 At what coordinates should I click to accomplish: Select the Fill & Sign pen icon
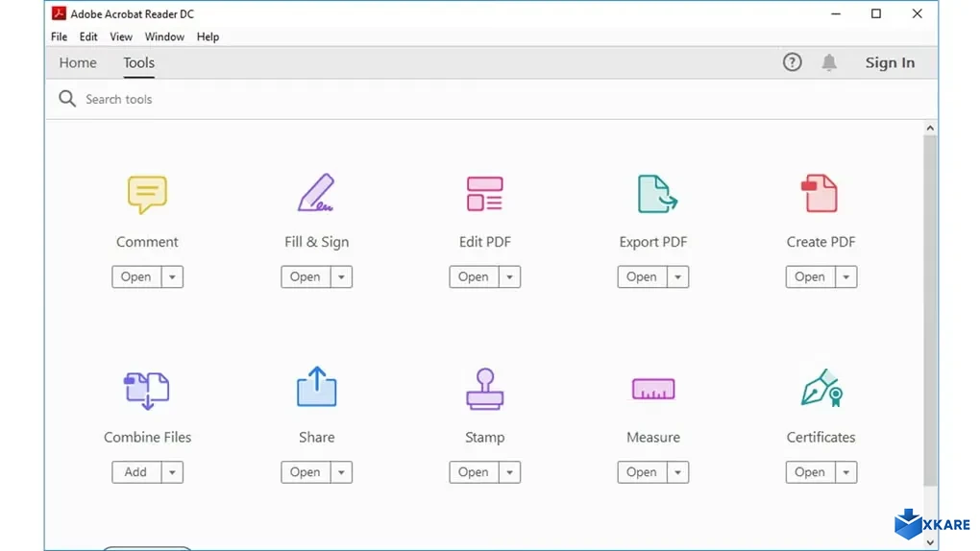pos(316,193)
